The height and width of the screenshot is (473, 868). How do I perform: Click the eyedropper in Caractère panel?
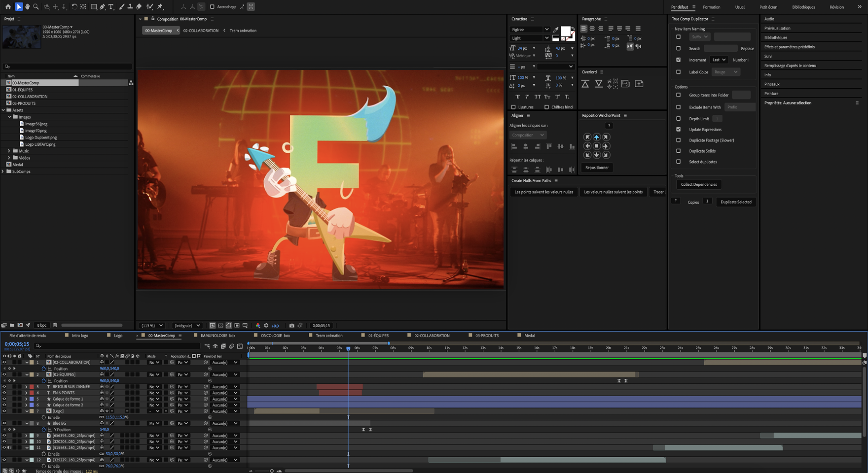point(556,30)
